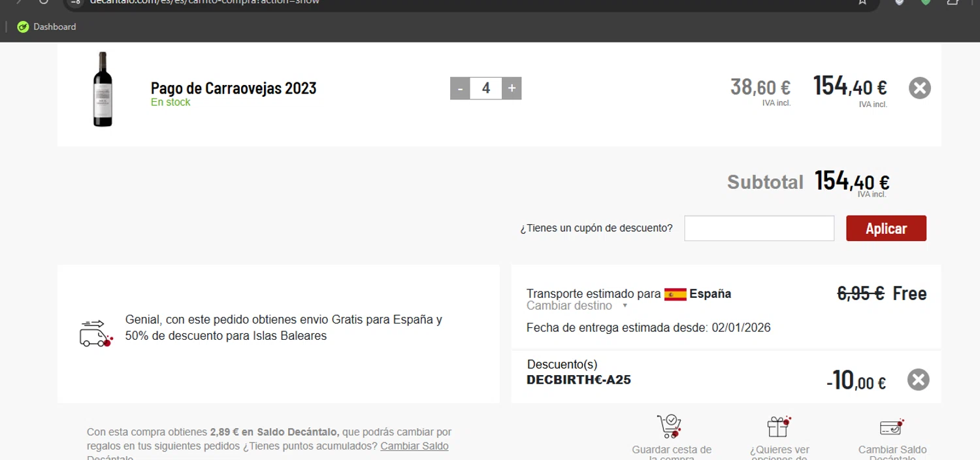The height and width of the screenshot is (460, 980).
Task: Open Pago de Carraovejas 2023 product link
Action: click(x=233, y=88)
